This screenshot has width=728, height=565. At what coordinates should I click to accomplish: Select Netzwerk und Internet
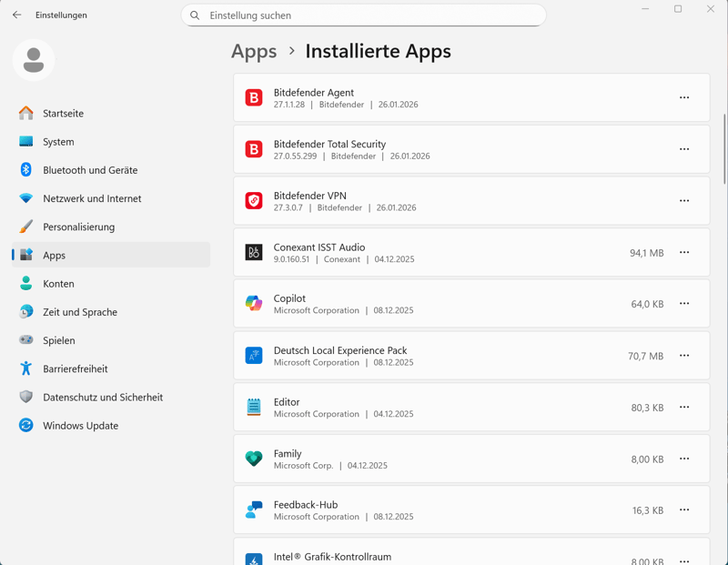[111, 198]
